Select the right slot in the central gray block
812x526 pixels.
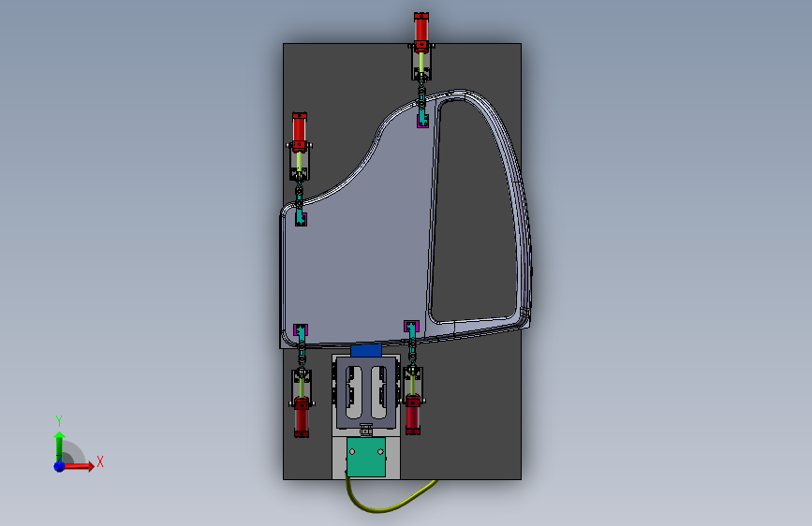pyautogui.click(x=378, y=392)
